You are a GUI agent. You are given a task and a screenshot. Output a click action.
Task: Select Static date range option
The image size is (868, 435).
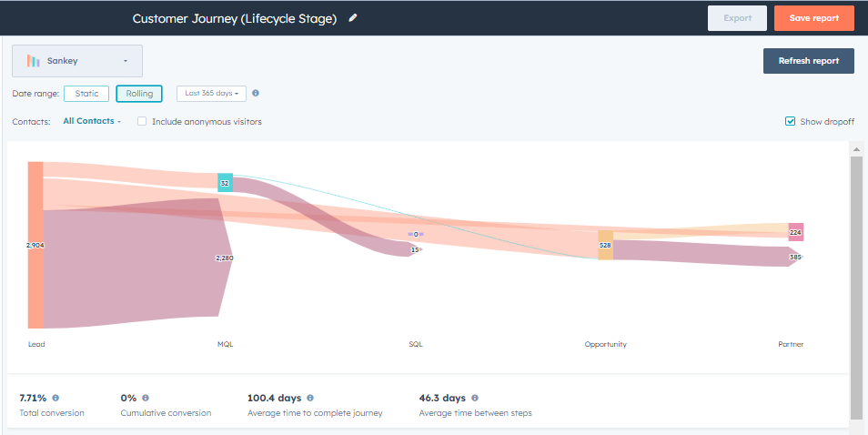tap(86, 94)
